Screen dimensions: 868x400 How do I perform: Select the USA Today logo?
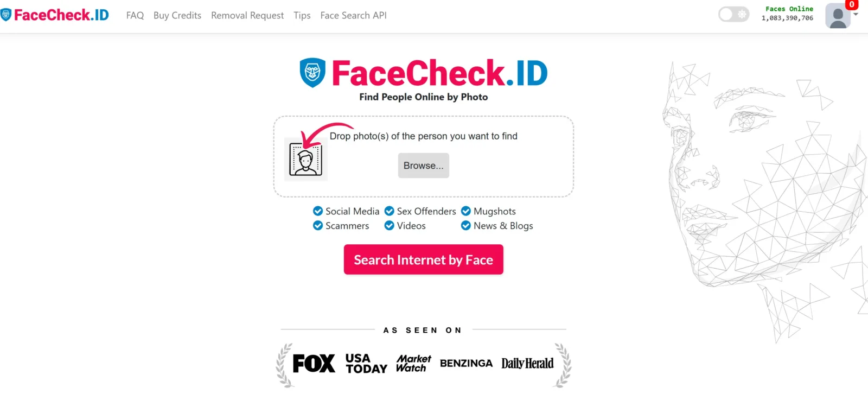click(365, 363)
